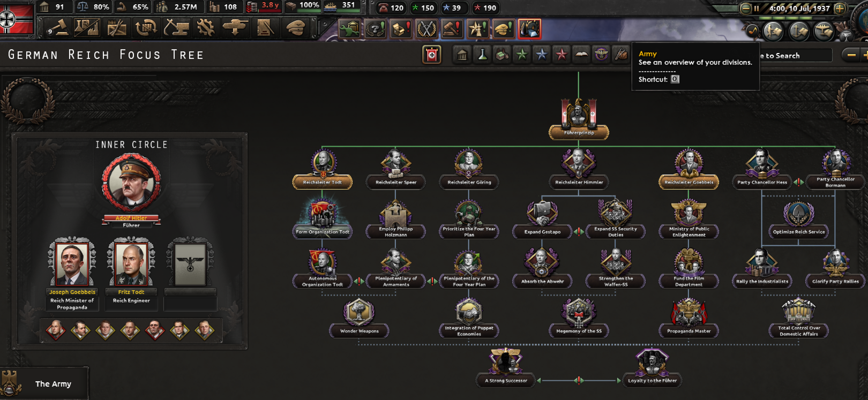Viewport: 868px width, 400px height.
Task: Open The Army tab
Action: click(44, 383)
